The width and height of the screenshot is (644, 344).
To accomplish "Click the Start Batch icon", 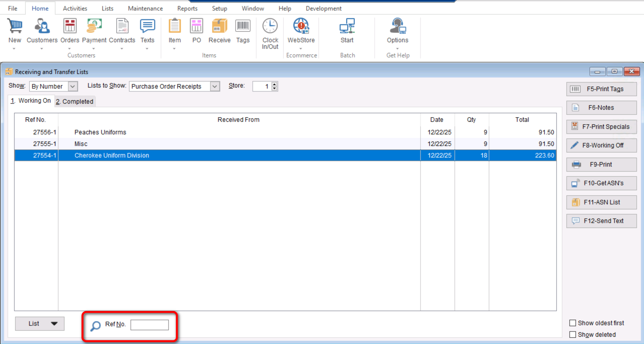I will pyautogui.click(x=347, y=27).
